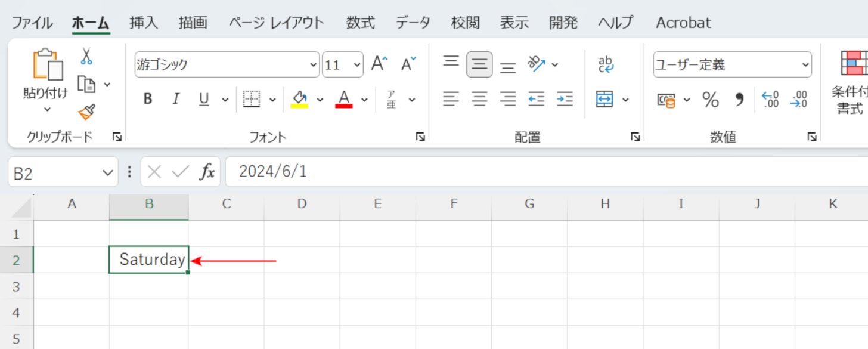Expand the ユーザー定義 number format dropdown
This screenshot has width=868, height=349.
[x=805, y=65]
